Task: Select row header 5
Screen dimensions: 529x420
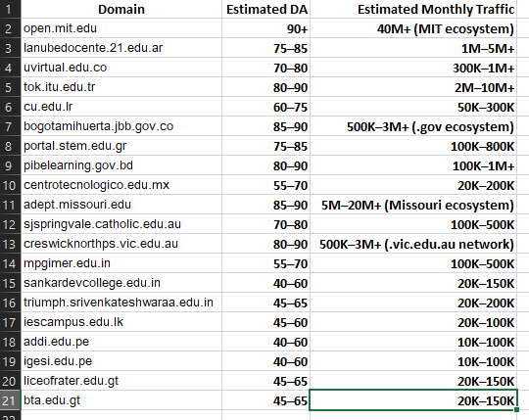Action: coord(10,87)
